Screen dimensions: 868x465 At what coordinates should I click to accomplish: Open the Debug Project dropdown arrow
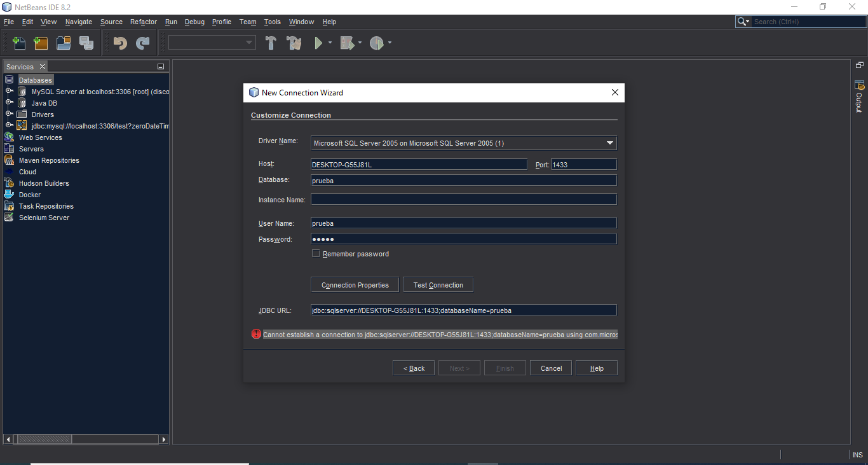(360, 43)
